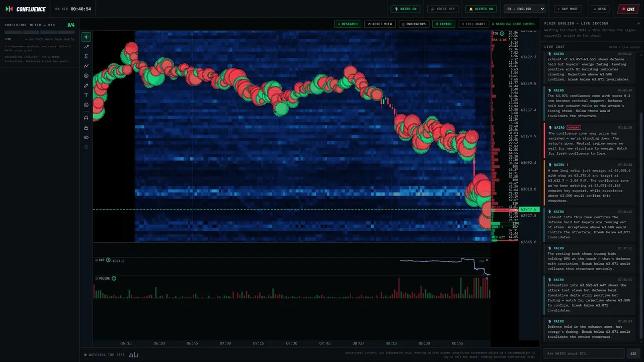Click the trash icon to delete drawings
Screen dimensions: 644x362
pyautogui.click(x=86, y=147)
